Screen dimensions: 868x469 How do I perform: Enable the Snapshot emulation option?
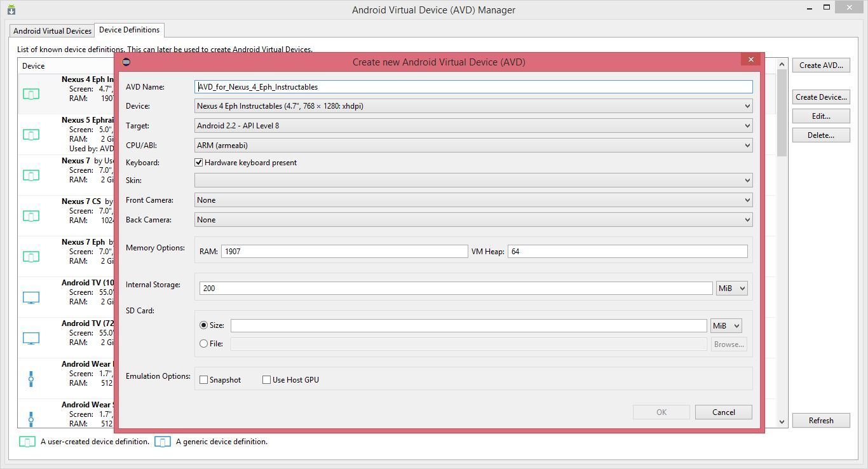[203, 379]
